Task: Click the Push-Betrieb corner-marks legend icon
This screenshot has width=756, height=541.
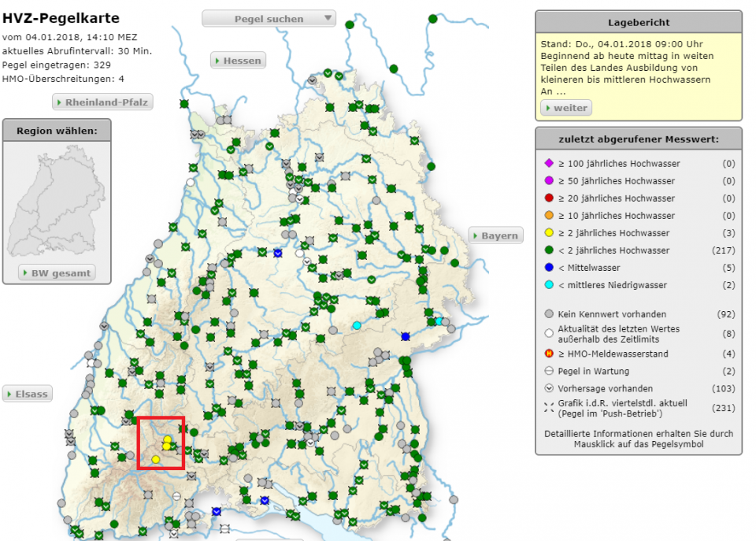Action: tap(549, 406)
